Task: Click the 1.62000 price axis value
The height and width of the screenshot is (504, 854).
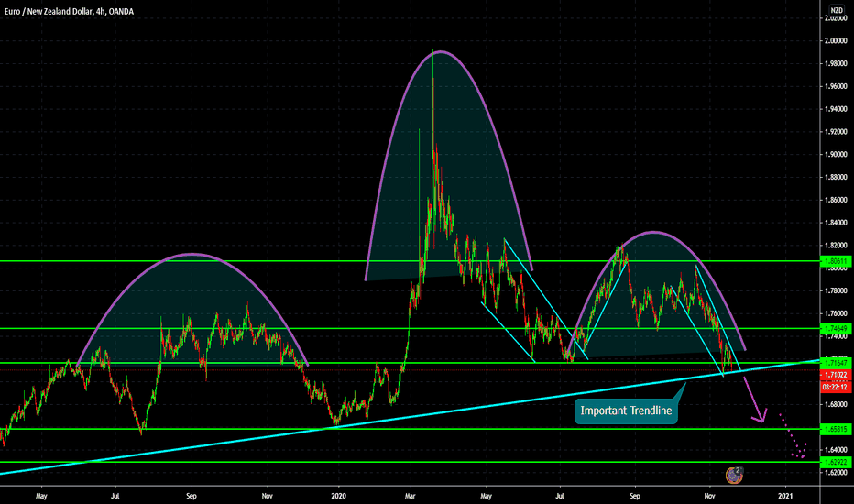Action: point(836,473)
